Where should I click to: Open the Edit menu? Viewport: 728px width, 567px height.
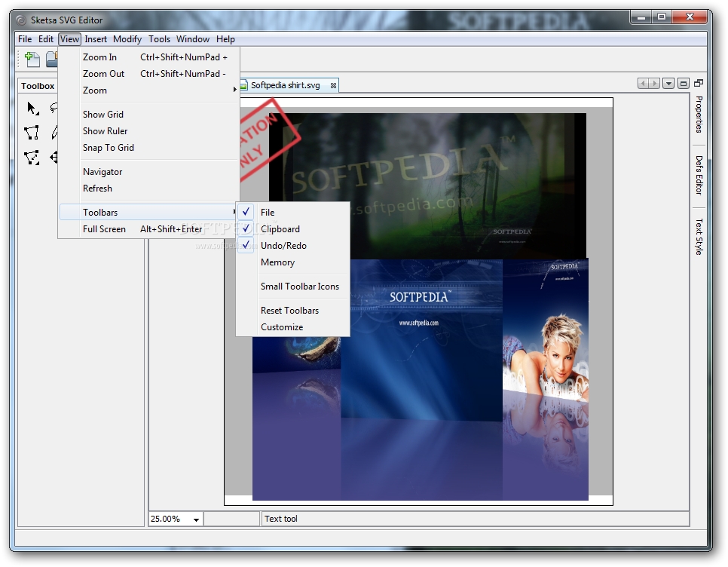45,39
